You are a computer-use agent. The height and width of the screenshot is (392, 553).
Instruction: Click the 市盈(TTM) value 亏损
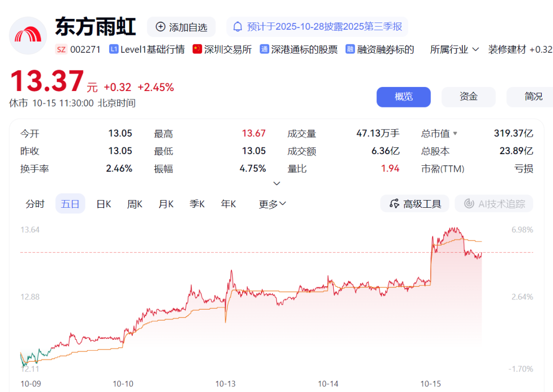pos(523,168)
